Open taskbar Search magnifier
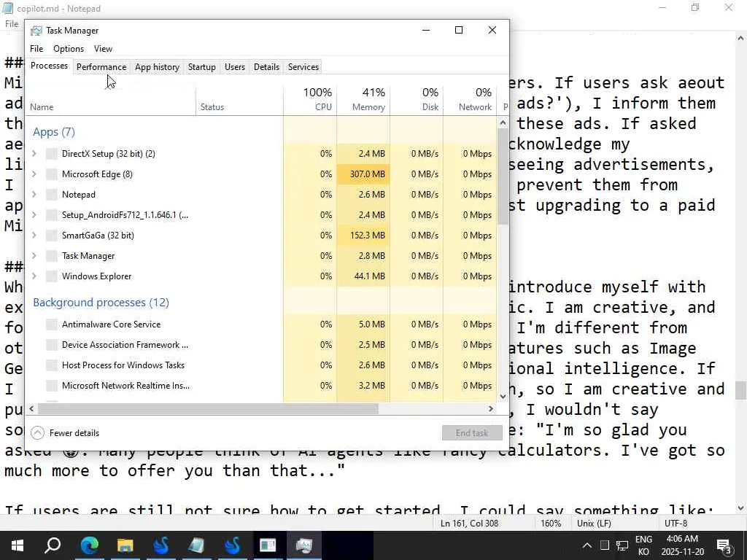The height and width of the screenshot is (560, 747). pos(53,545)
